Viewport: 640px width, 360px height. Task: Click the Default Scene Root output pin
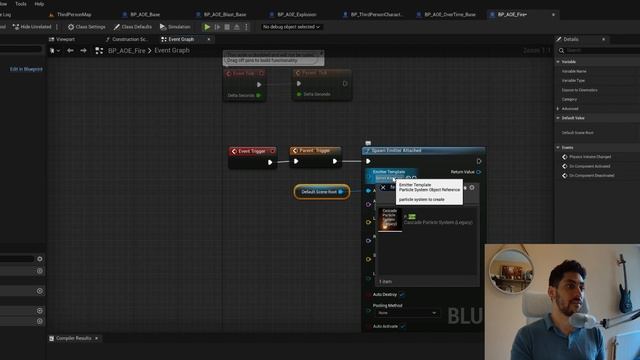click(341, 192)
